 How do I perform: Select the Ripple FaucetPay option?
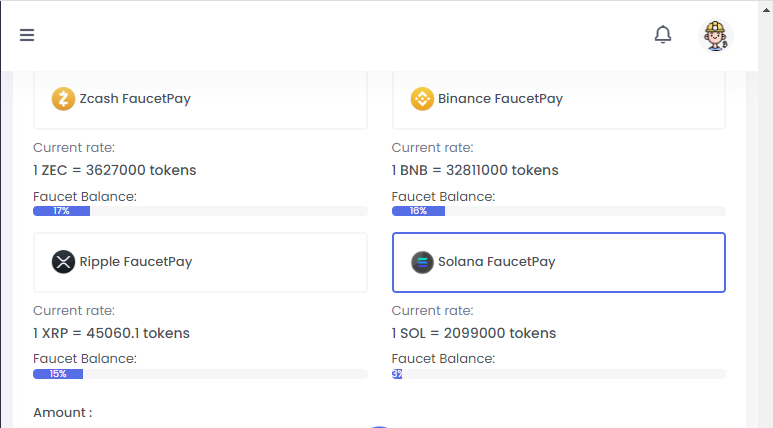pyautogui.click(x=200, y=262)
